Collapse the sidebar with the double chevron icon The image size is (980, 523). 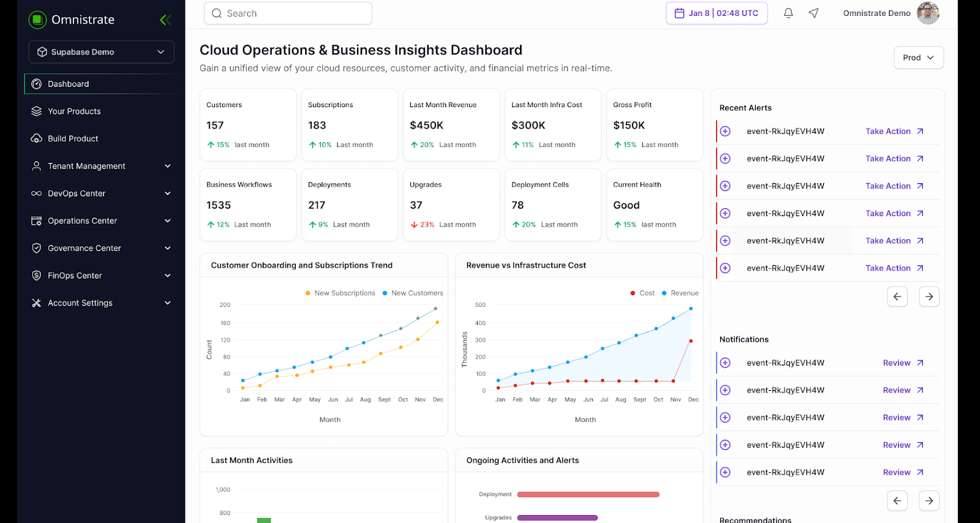165,20
